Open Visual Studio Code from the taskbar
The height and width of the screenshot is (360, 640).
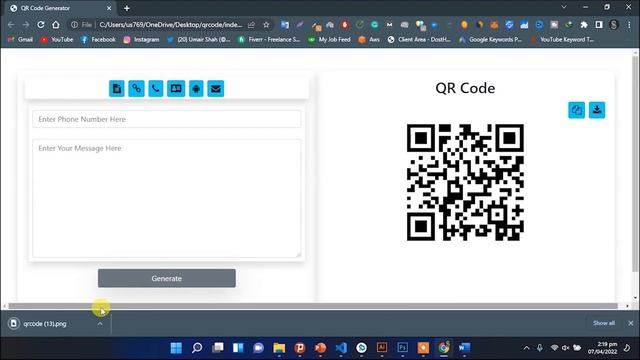(341, 348)
